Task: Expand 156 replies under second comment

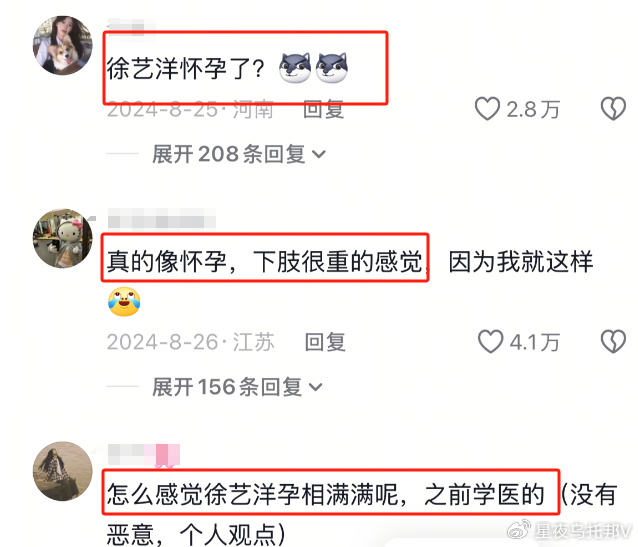Action: 237,387
